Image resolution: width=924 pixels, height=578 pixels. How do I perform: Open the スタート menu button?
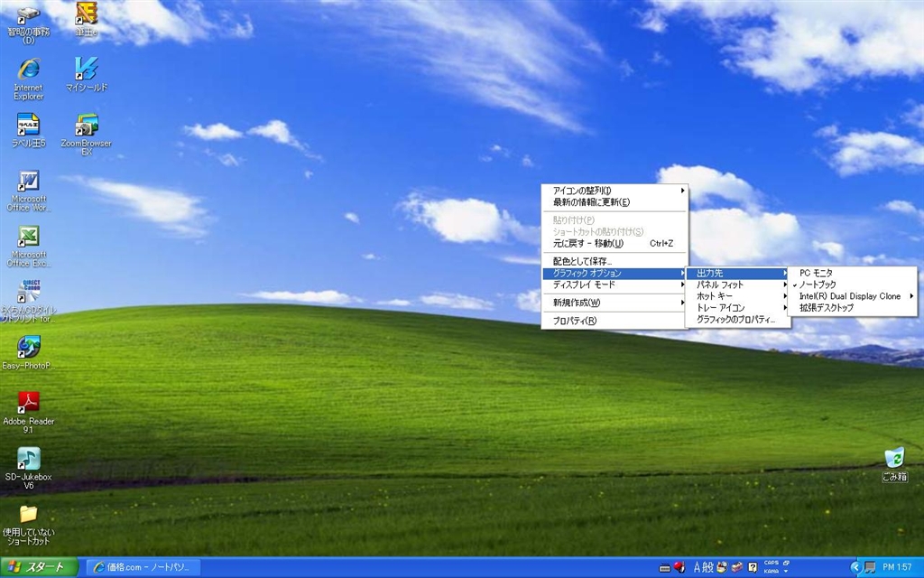click(39, 567)
